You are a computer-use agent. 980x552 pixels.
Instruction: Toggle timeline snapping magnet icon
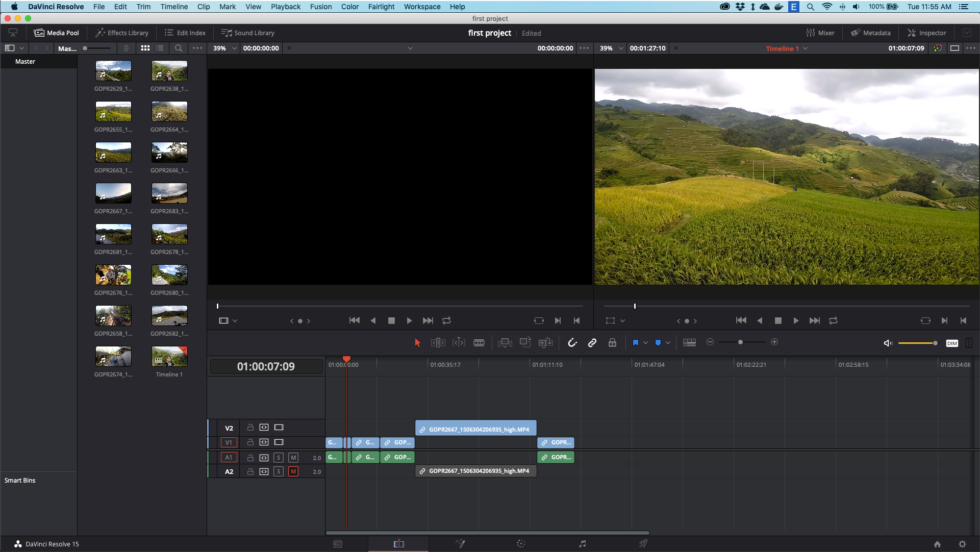pos(572,343)
